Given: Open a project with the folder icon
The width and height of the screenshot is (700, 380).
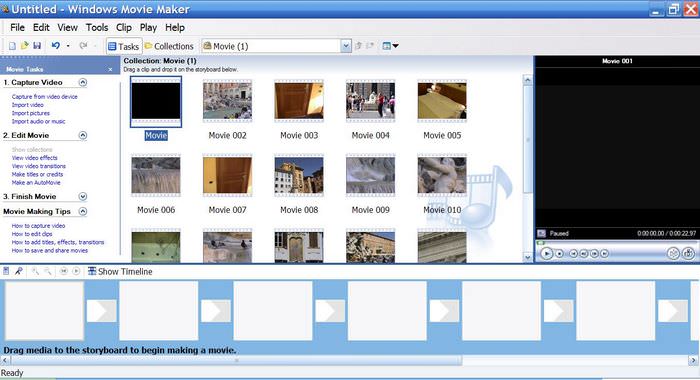Looking at the screenshot, I should pos(25,46).
